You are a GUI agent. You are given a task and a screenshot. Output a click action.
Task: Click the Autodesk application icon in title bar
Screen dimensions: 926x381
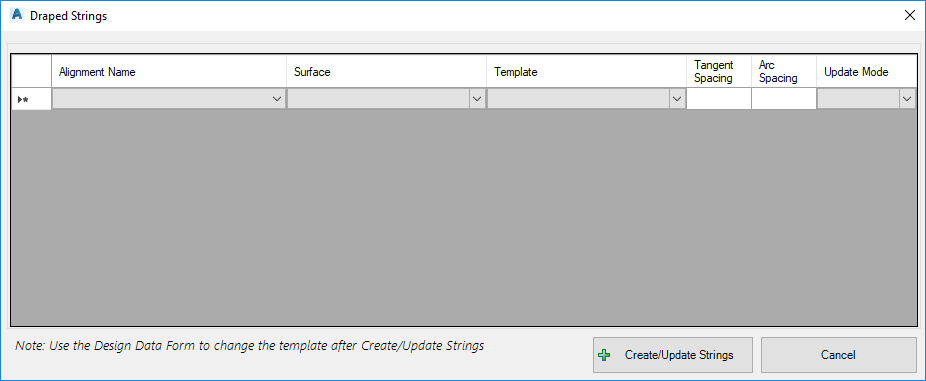point(17,15)
